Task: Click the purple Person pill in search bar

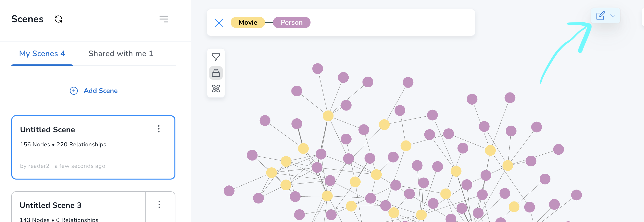Action: 291,22
